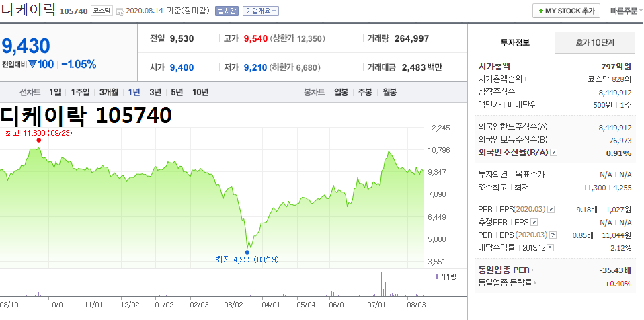
Task: Click the 시가총액 value 797억원
Action: coord(616,67)
